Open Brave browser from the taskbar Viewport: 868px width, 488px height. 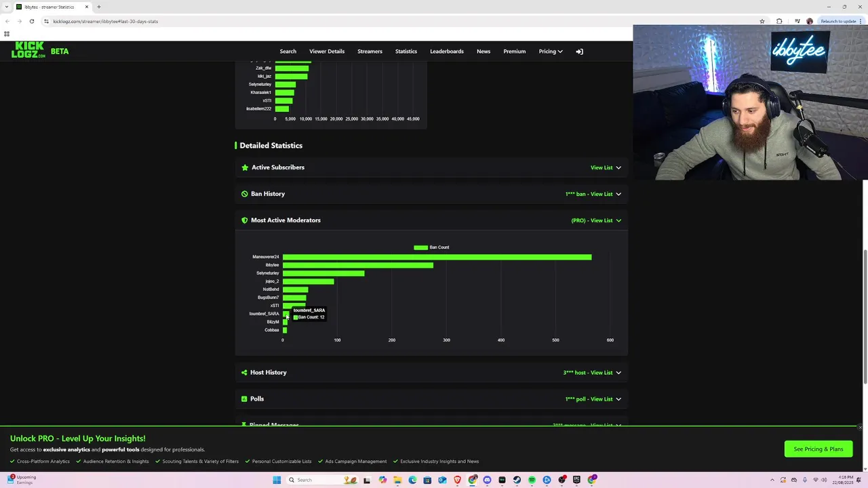[x=457, y=480]
